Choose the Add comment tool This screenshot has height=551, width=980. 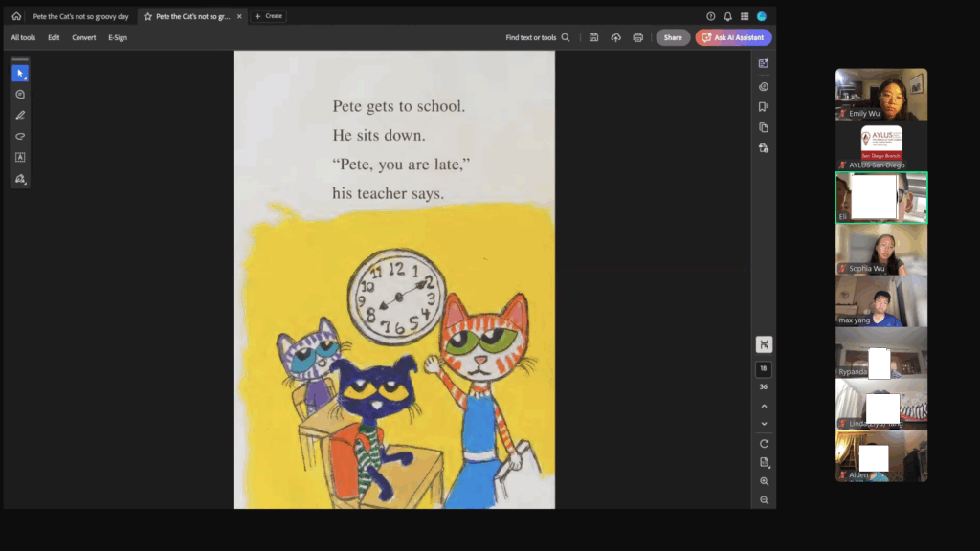20,95
